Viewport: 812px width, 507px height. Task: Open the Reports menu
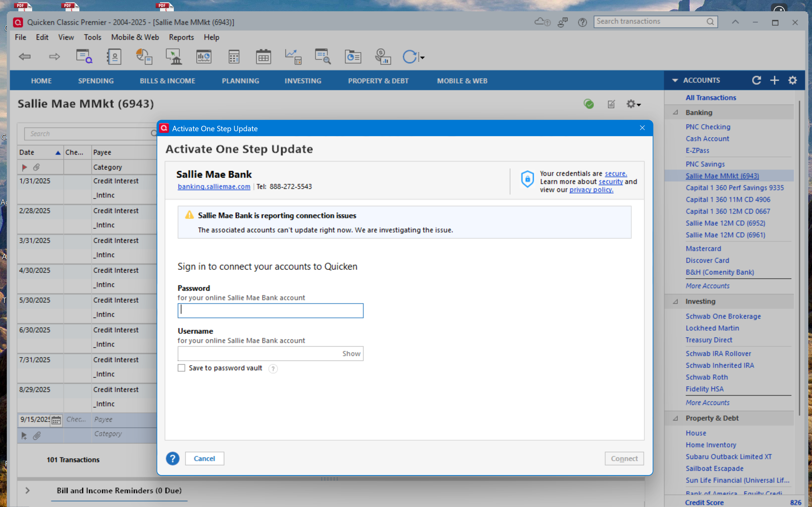[181, 37]
